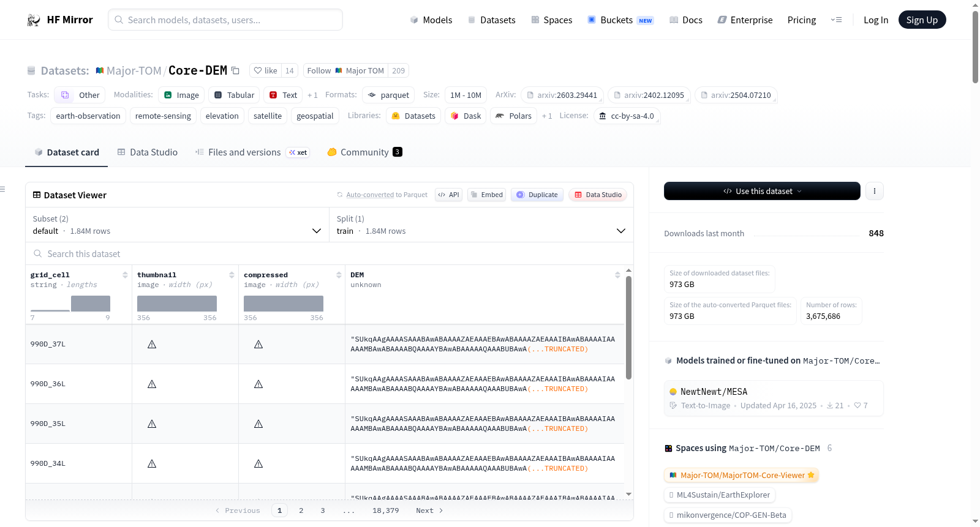980x527 pixels.
Task: Expand the Subset default dropdown
Action: (177, 225)
